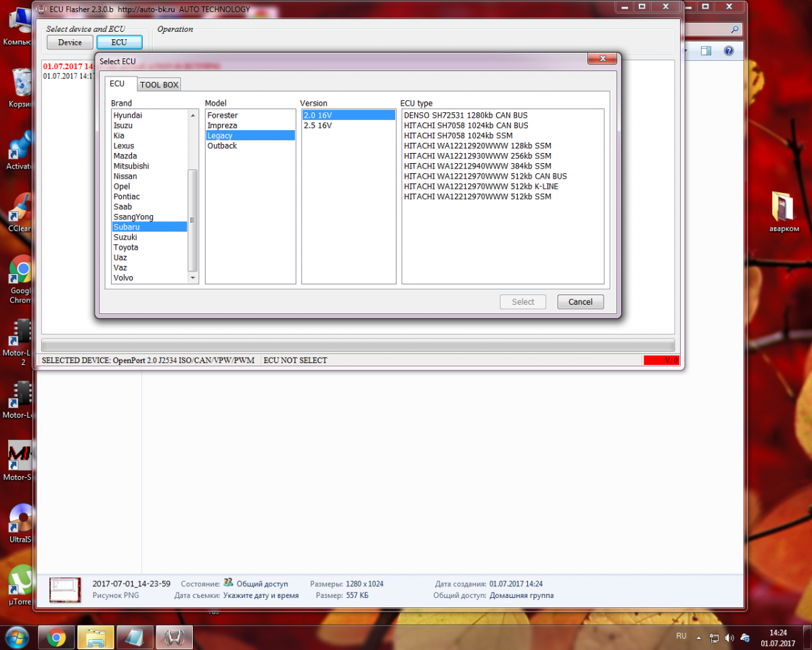Choose Mitsubishi brand
This screenshot has width=812, height=650.
[x=149, y=166]
